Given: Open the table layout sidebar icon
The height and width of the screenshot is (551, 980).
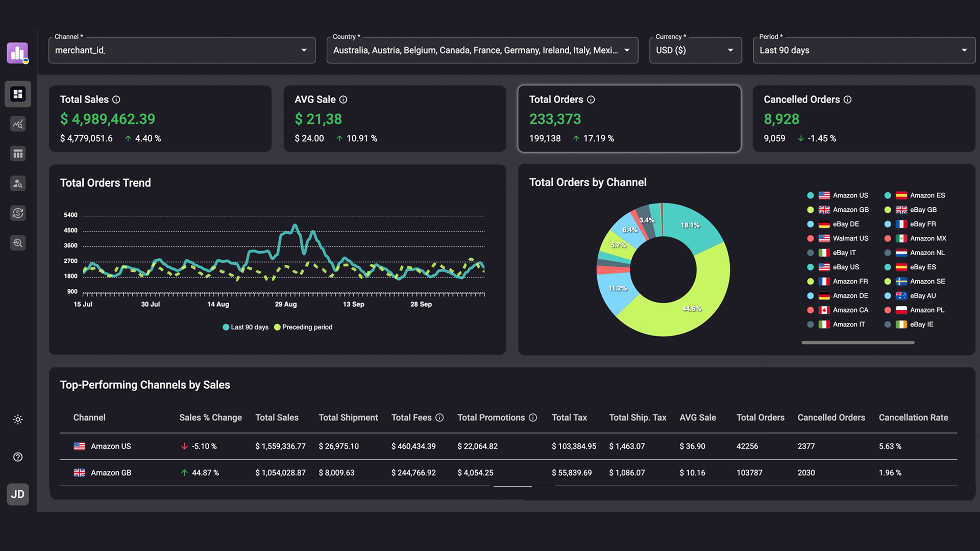Looking at the screenshot, I should click(18, 154).
